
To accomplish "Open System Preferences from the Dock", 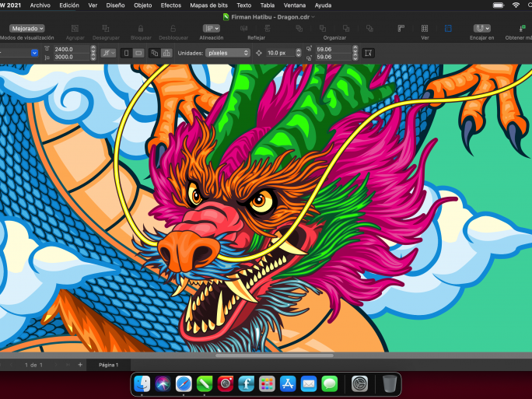I will [359, 383].
